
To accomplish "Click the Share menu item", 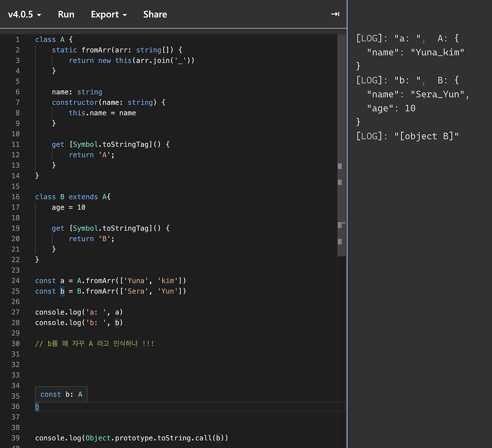I will pyautogui.click(x=155, y=15).
